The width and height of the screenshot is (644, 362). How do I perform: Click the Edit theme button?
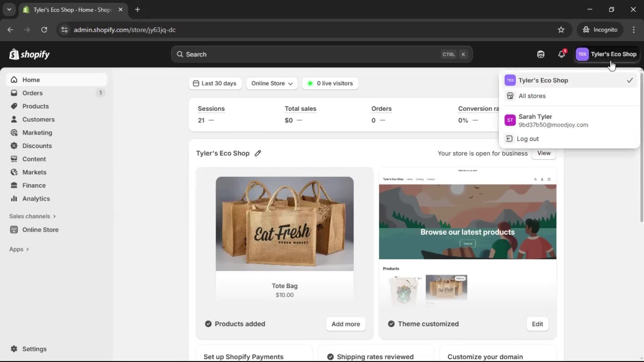(537, 324)
